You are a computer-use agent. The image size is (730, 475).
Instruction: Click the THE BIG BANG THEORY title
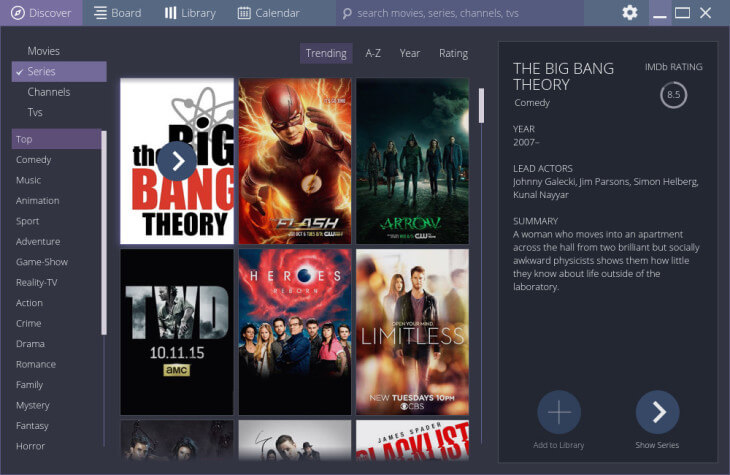(x=563, y=76)
